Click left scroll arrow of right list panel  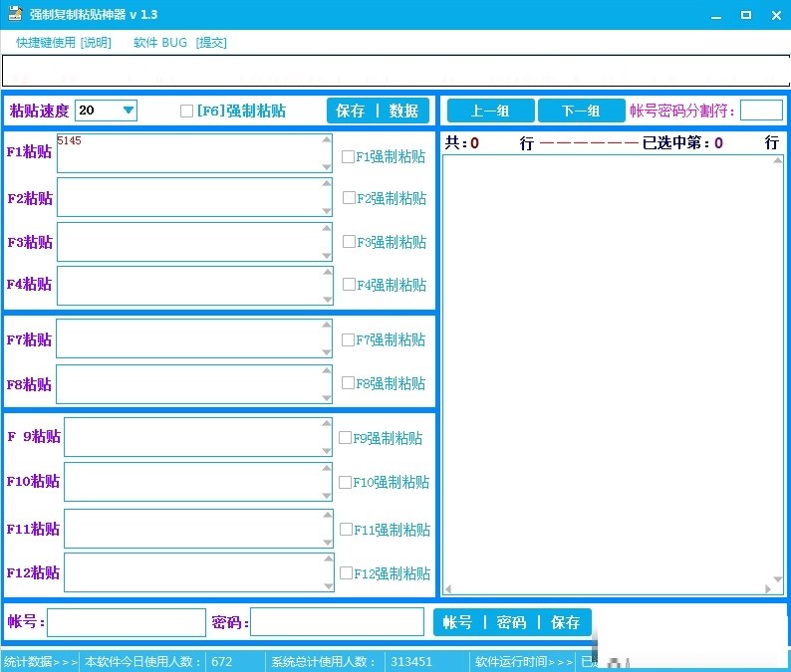point(448,590)
